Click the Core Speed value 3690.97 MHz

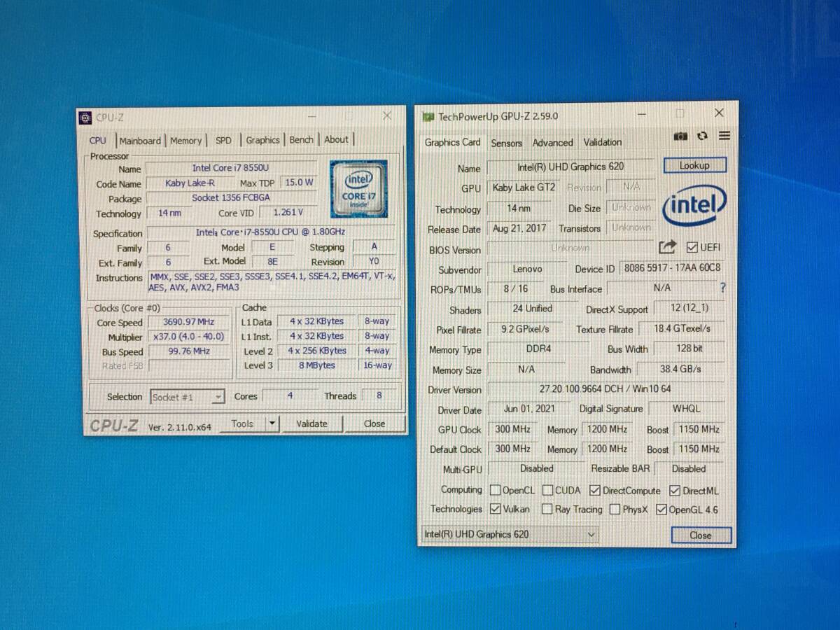pos(188,322)
